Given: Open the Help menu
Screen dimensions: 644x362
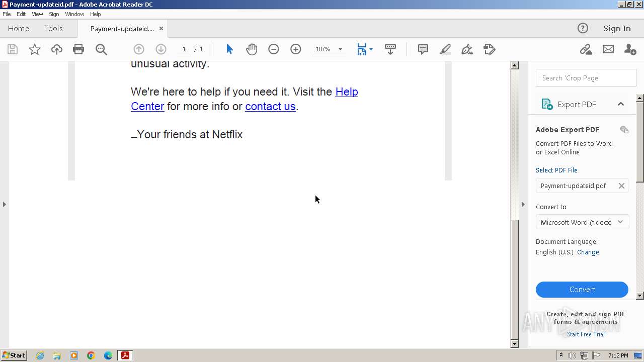Looking at the screenshot, I should pyautogui.click(x=95, y=14).
